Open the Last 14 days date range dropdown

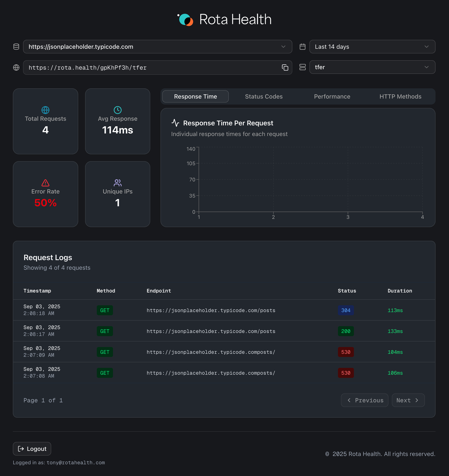[x=372, y=47]
